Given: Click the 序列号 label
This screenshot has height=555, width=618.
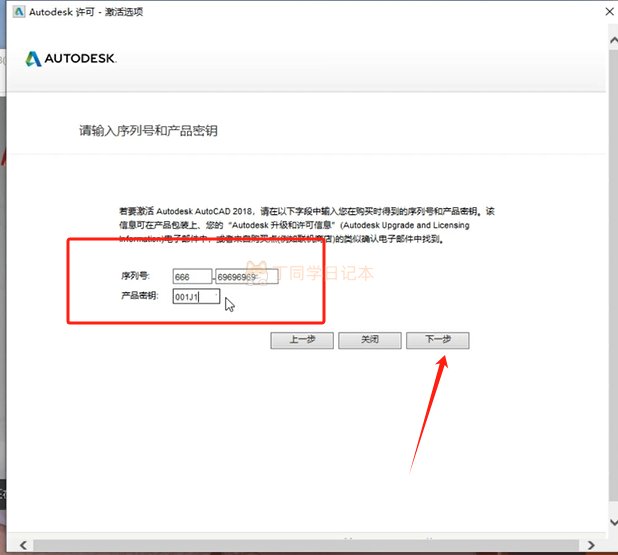Looking at the screenshot, I should [x=135, y=276].
